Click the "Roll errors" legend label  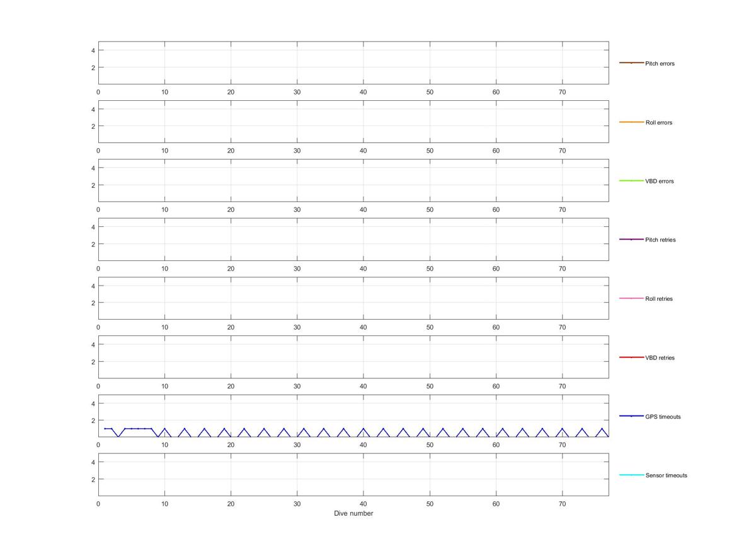(x=658, y=122)
